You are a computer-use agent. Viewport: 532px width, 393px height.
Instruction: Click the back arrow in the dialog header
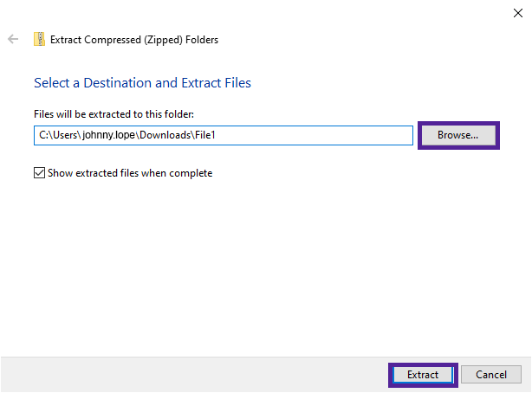13,39
